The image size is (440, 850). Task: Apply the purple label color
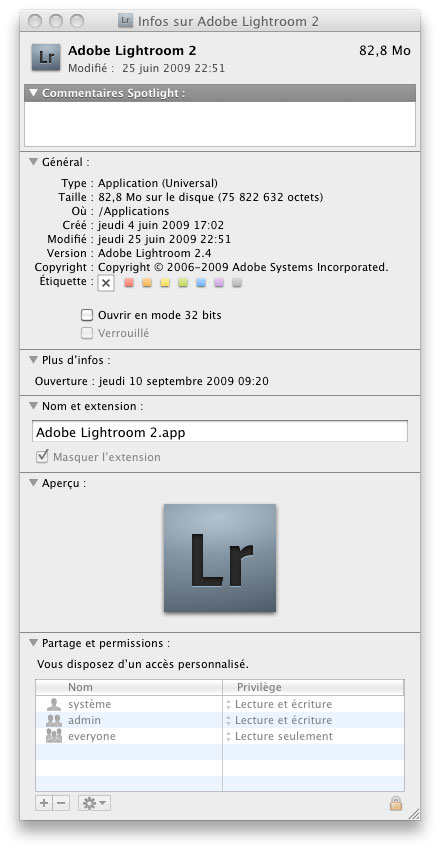click(219, 283)
